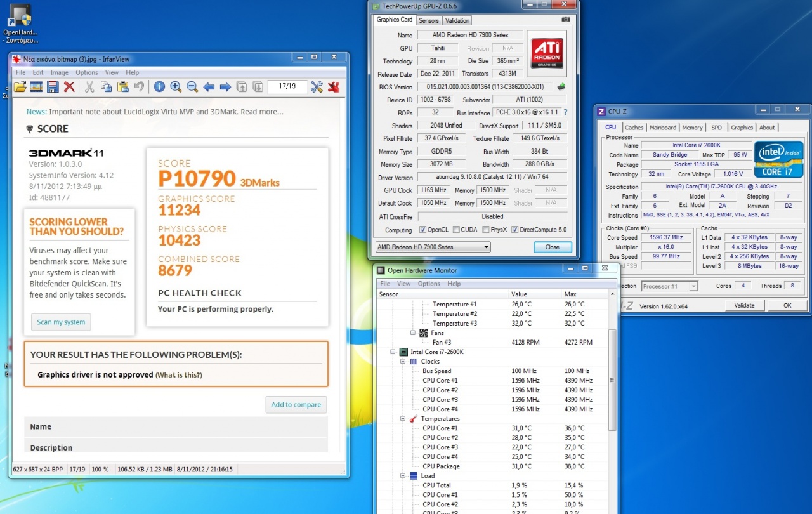Open IrfanView settings via wrench icon
Image resolution: width=812 pixels, height=514 pixels.
pos(317,87)
